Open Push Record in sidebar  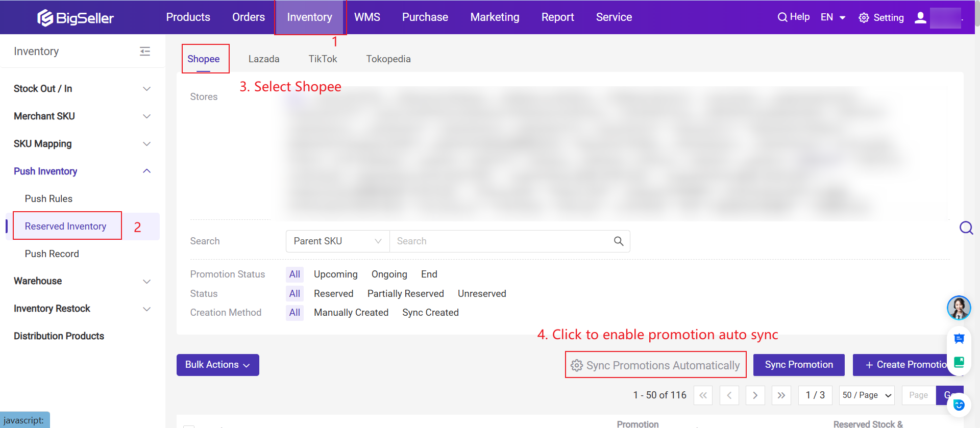[x=52, y=254]
